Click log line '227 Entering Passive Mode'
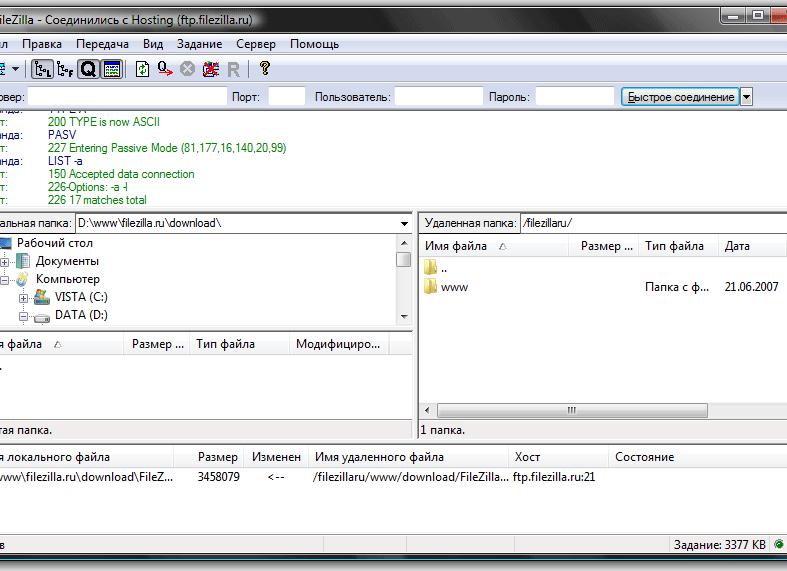The width and height of the screenshot is (787, 571). pos(167,148)
